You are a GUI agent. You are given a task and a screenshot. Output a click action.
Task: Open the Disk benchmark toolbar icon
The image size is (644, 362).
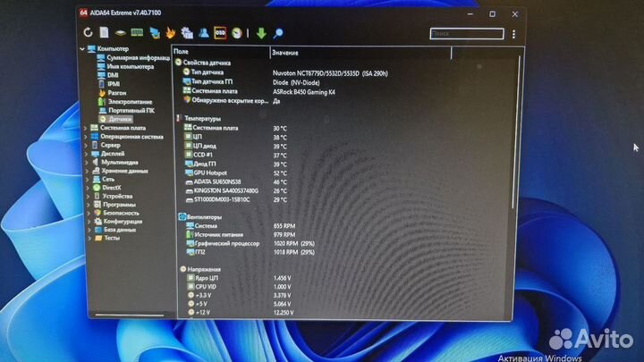tap(121, 32)
